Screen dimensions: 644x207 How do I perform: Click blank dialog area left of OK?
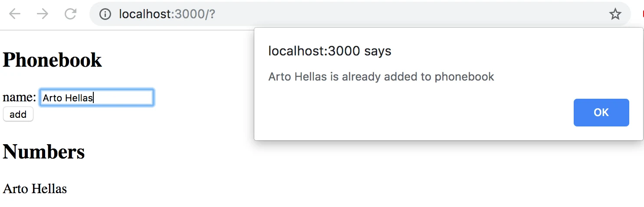pos(412,113)
